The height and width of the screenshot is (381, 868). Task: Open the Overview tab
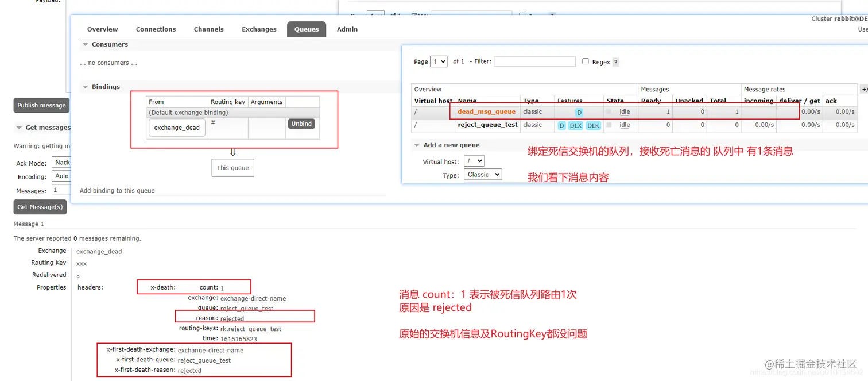(x=102, y=29)
